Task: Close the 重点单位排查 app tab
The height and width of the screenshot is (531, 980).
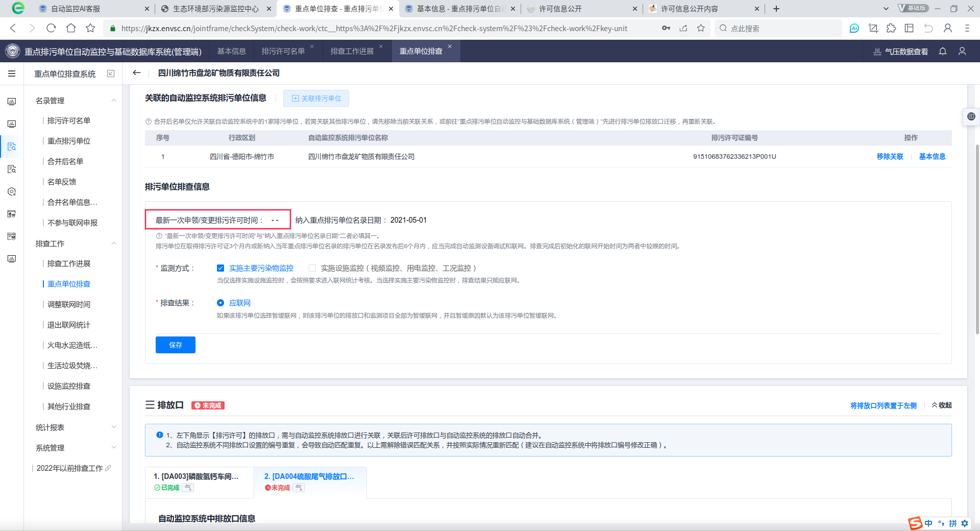Action: click(x=450, y=46)
